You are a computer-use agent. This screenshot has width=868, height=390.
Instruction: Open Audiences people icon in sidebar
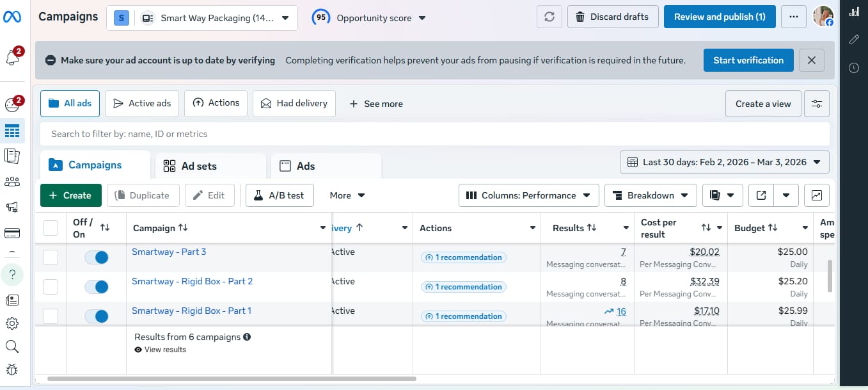[12, 182]
